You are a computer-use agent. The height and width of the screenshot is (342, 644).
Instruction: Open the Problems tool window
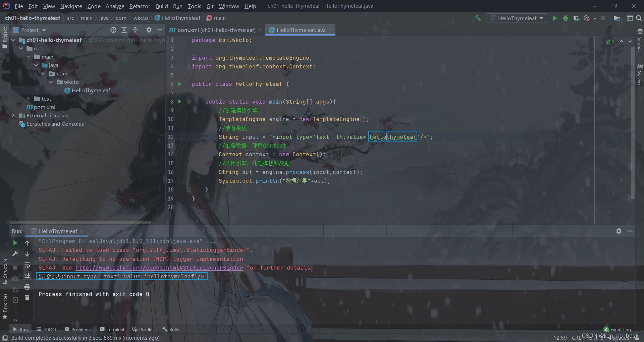coord(77,330)
